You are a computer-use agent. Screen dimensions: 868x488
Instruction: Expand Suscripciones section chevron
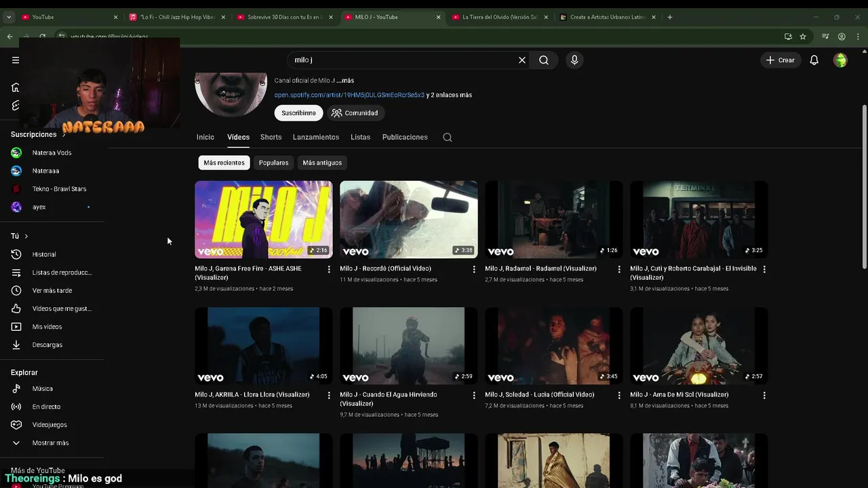(64, 135)
